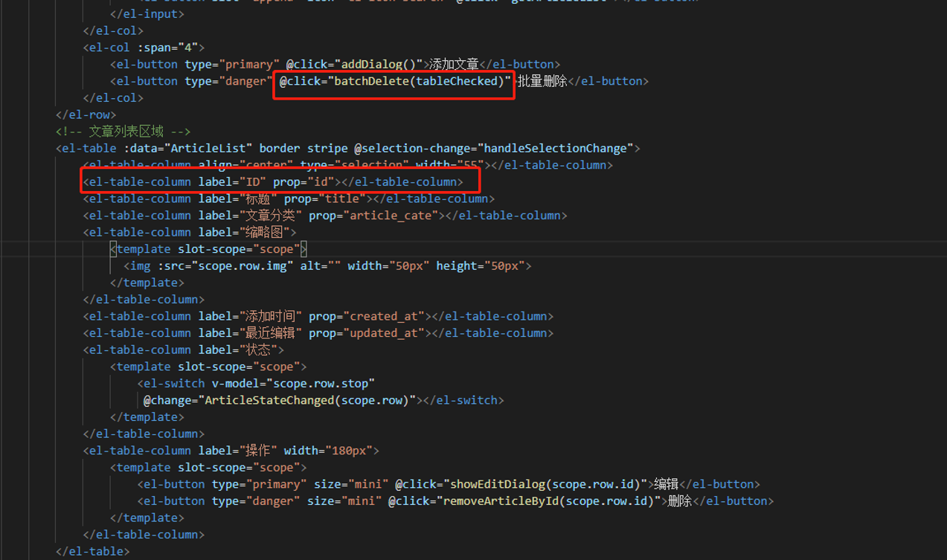
Task: Select the 删除 button label text
Action: pyautogui.click(x=680, y=501)
